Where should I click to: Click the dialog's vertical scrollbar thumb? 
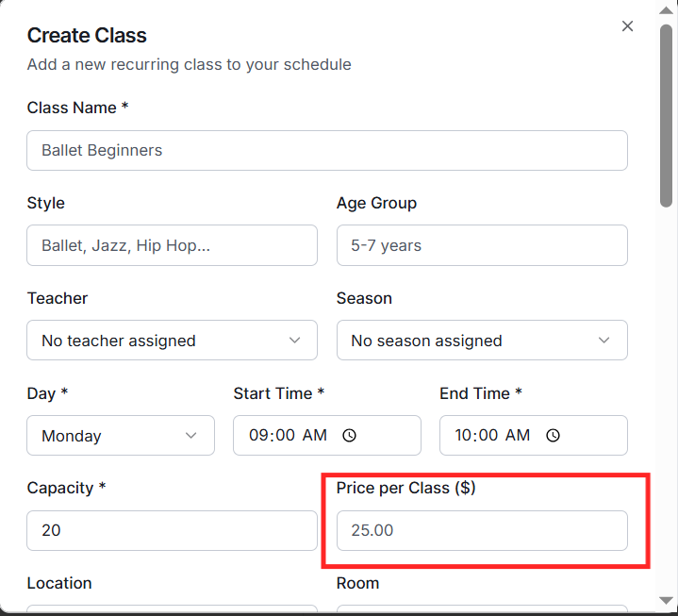667,113
